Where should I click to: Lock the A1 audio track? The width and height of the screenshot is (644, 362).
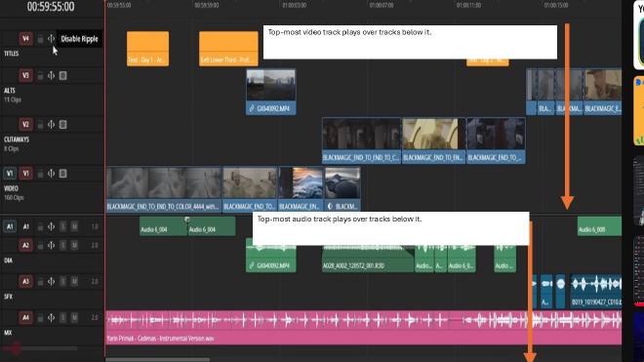(40, 226)
